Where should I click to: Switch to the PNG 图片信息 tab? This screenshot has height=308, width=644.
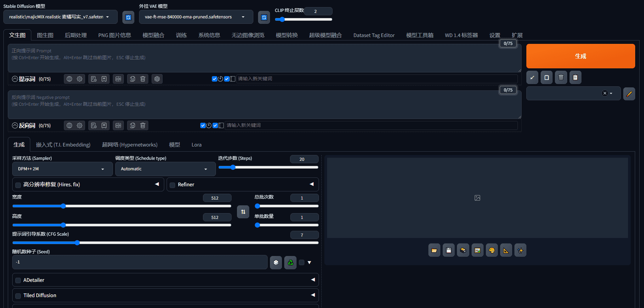(115, 35)
